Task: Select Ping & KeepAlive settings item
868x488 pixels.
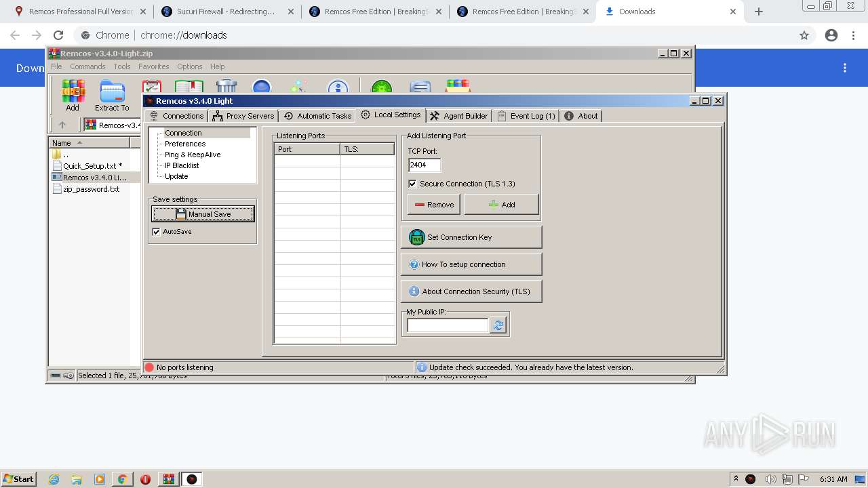Action: point(193,155)
